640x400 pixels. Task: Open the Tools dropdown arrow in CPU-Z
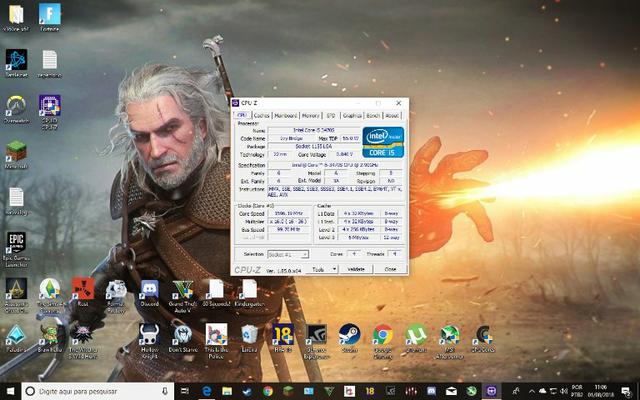334,269
